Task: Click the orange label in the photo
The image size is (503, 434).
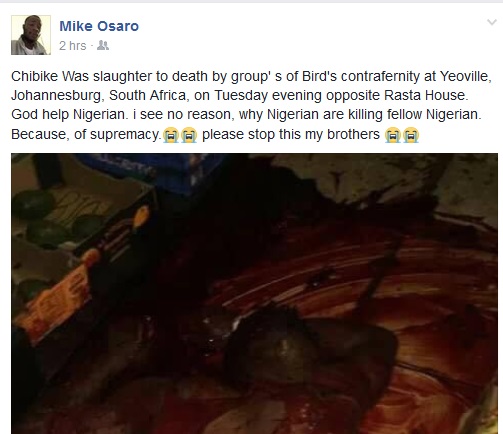Action: click(56, 294)
